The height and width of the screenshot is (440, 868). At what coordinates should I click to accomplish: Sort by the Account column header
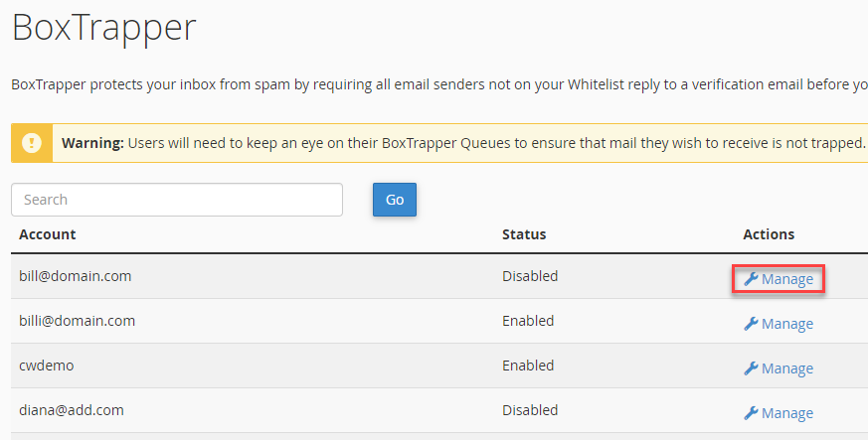pyautogui.click(x=48, y=234)
